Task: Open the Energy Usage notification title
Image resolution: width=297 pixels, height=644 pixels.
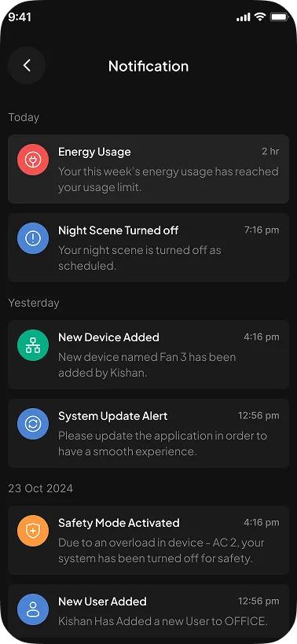Action: (x=94, y=152)
